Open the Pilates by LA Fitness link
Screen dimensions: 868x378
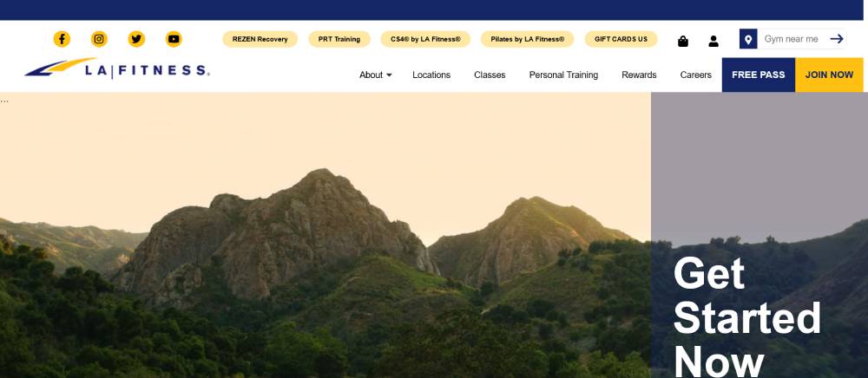[x=528, y=39]
